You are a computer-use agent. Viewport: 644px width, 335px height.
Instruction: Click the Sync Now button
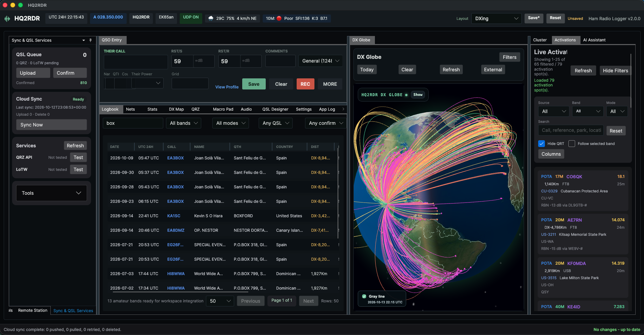click(51, 125)
